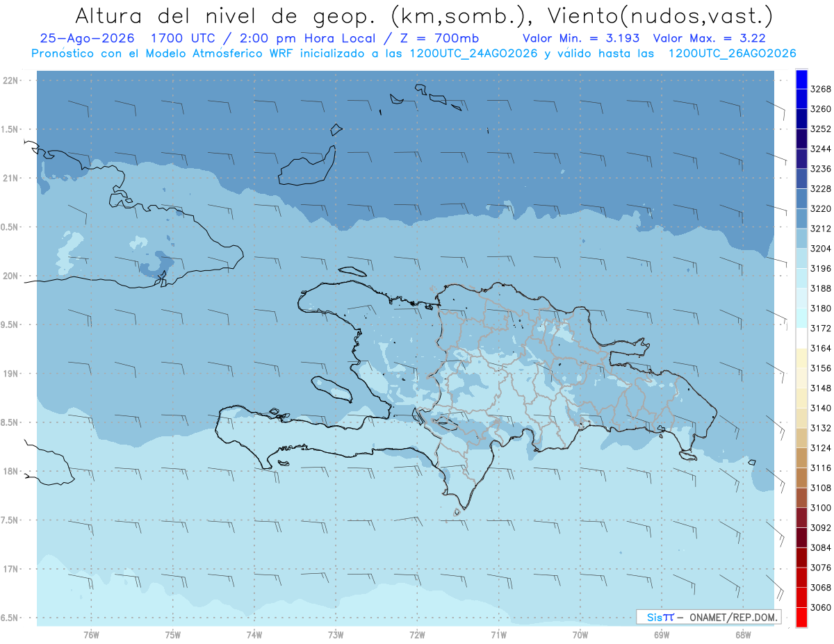
Task: Click the "3100" colorbar value
Action: click(821, 508)
